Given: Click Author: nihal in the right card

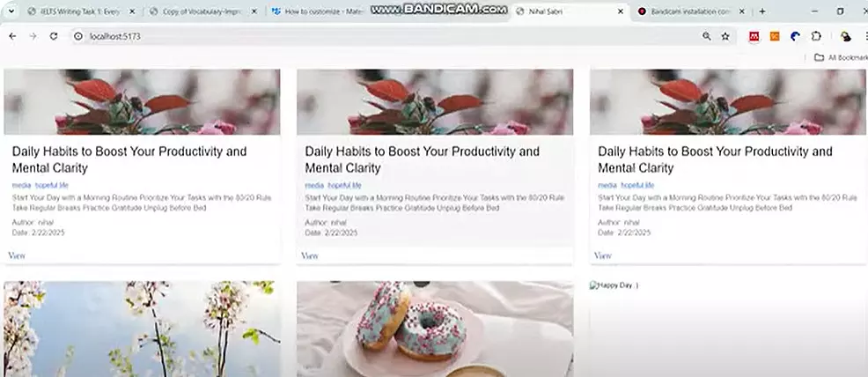Looking at the screenshot, I should (618, 223).
